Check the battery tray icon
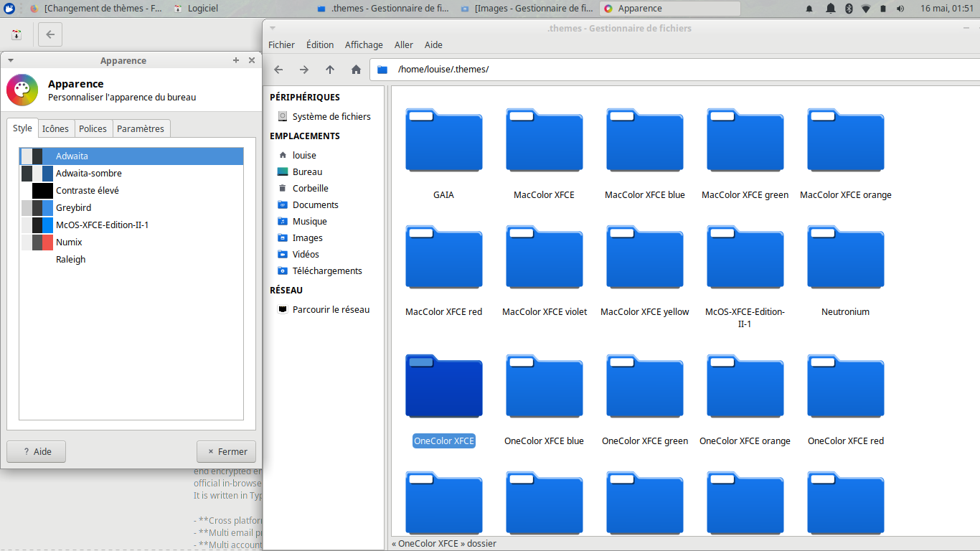 (x=883, y=9)
